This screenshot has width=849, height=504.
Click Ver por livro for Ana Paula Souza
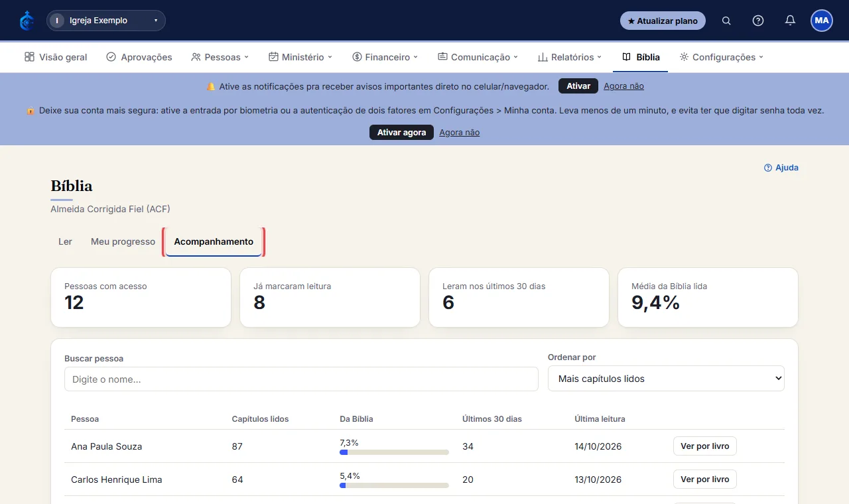click(704, 446)
